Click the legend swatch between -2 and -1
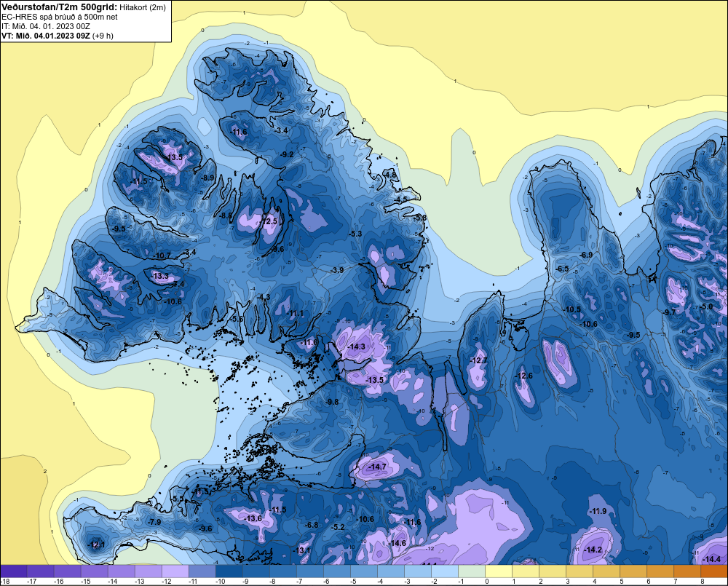728x586 pixels. pos(445,571)
